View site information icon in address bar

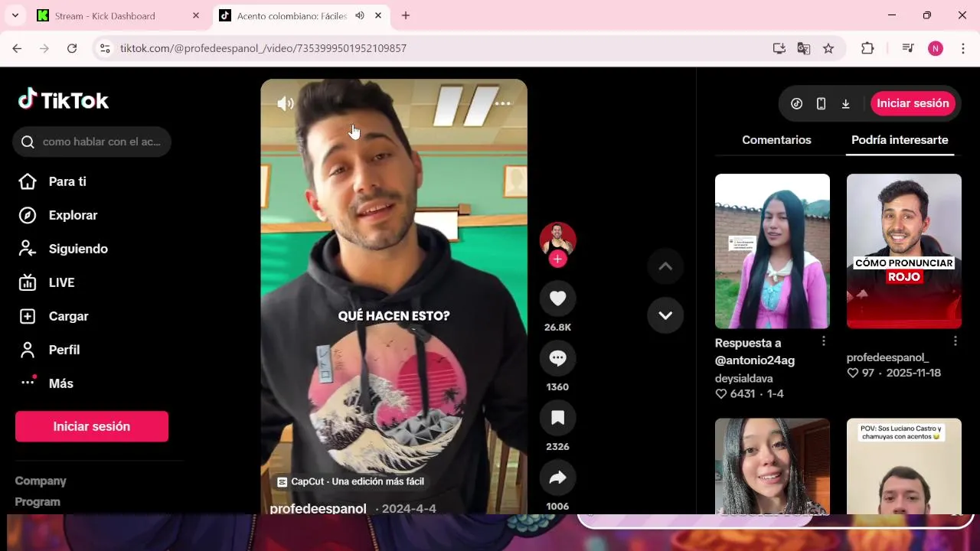(x=106, y=48)
